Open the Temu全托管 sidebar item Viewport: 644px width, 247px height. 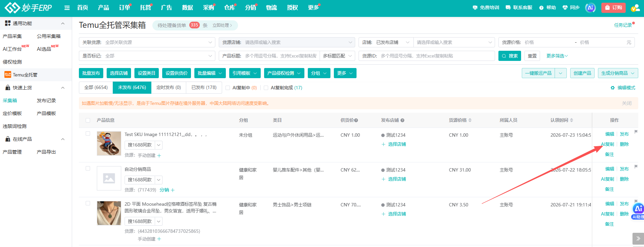pyautogui.click(x=36, y=75)
